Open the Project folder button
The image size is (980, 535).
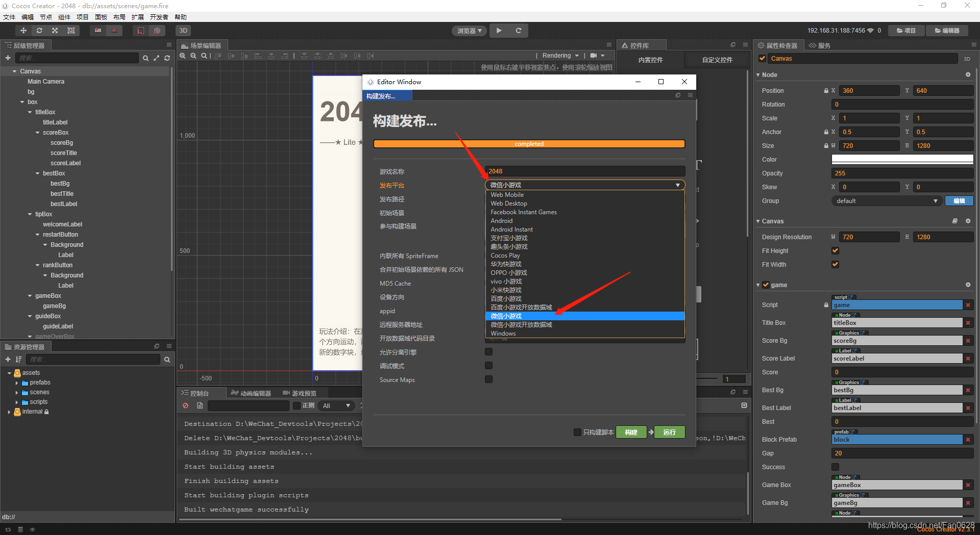coord(906,31)
